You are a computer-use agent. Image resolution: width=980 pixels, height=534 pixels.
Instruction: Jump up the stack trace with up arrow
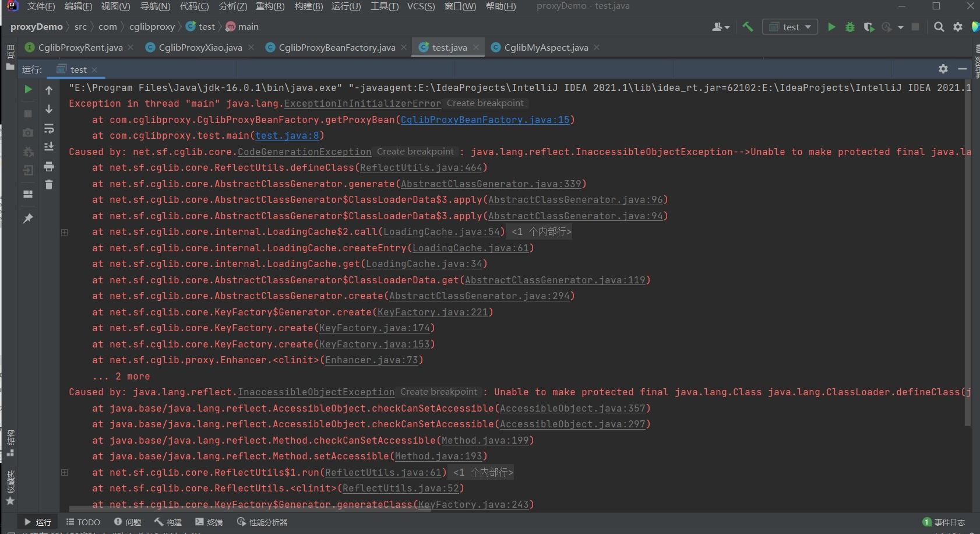(49, 90)
